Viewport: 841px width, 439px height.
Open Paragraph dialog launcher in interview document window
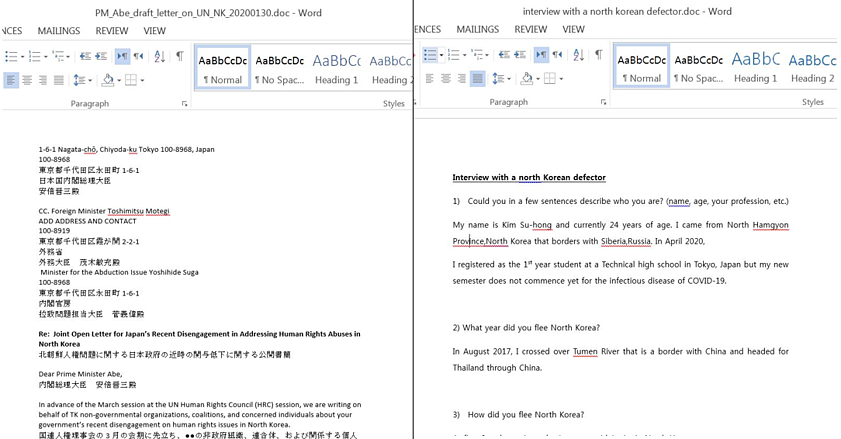[x=603, y=102]
